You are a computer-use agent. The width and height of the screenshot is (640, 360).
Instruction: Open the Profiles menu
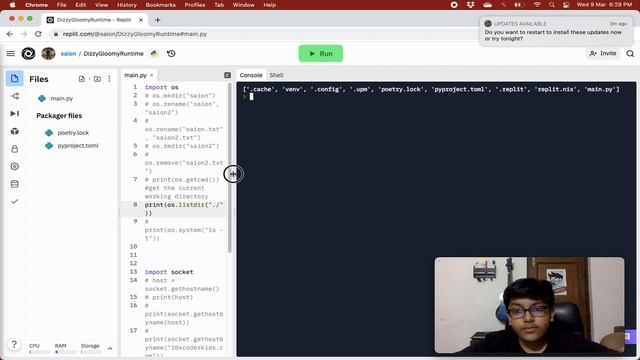click(195, 5)
